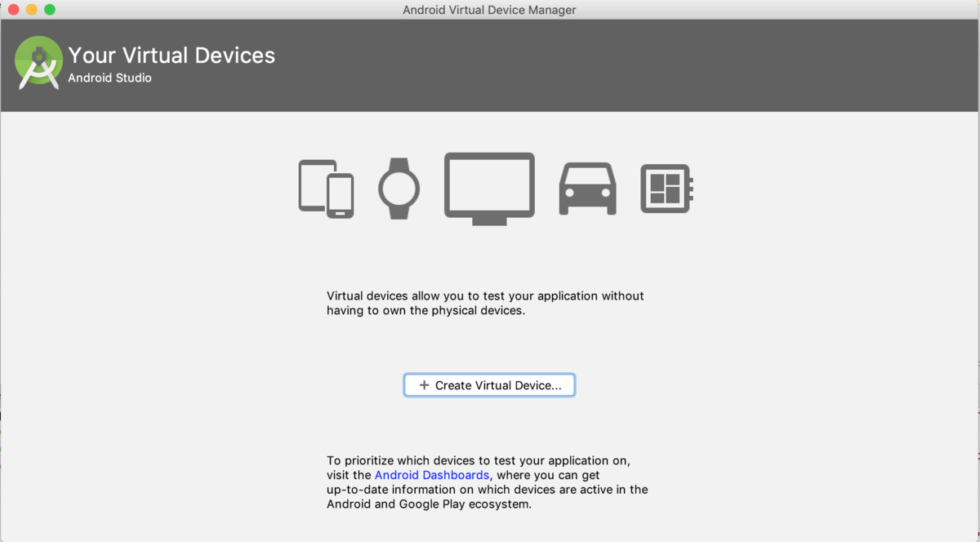Click the window title Android Virtual Device Manager
Viewport: 980px width, 542px height.
point(489,10)
